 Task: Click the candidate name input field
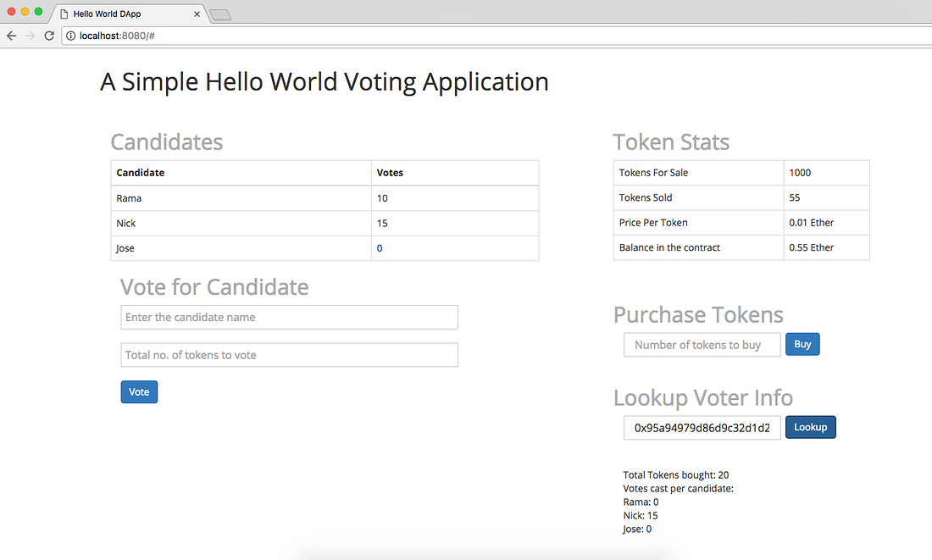point(289,317)
